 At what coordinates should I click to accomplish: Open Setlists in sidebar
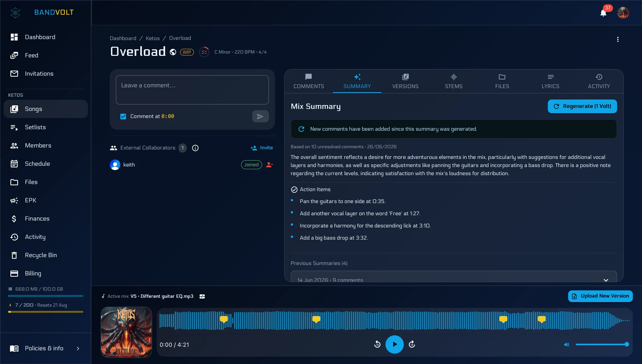(46, 127)
